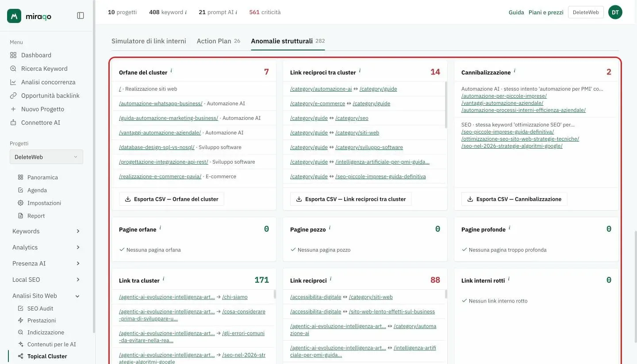637x364 pixels.
Task: Select Anomalie strutturali tab
Action: (x=288, y=41)
